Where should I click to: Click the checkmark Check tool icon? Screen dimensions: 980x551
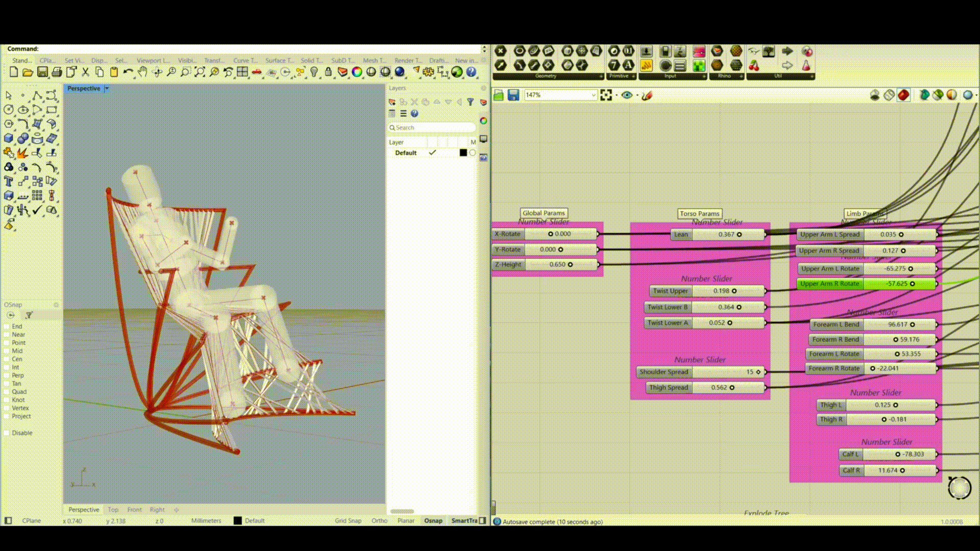pyautogui.click(x=37, y=210)
